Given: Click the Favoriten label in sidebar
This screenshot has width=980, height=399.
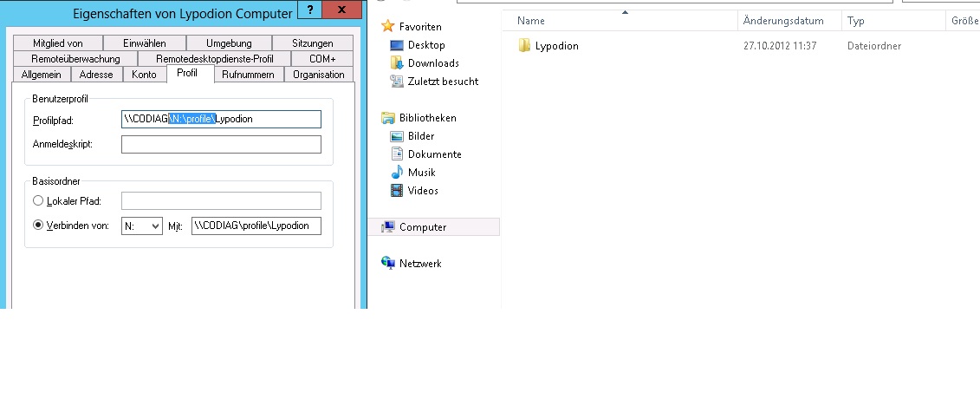Looking at the screenshot, I should [420, 27].
